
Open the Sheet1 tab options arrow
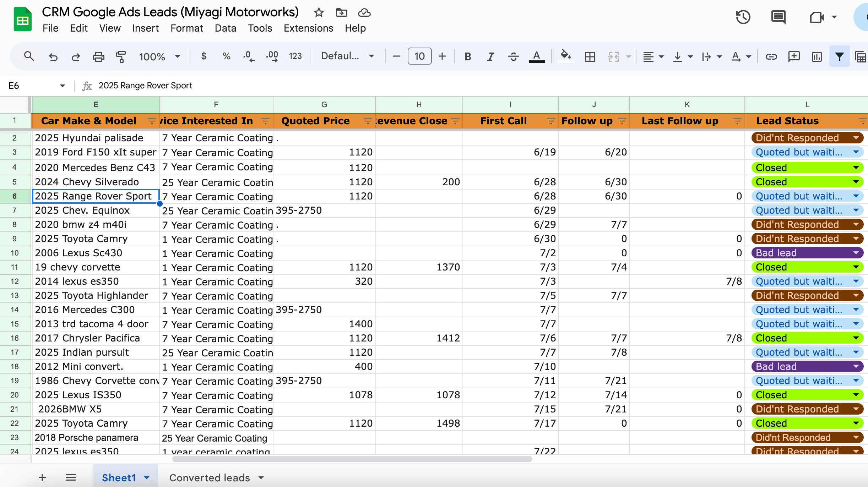pyautogui.click(x=147, y=478)
